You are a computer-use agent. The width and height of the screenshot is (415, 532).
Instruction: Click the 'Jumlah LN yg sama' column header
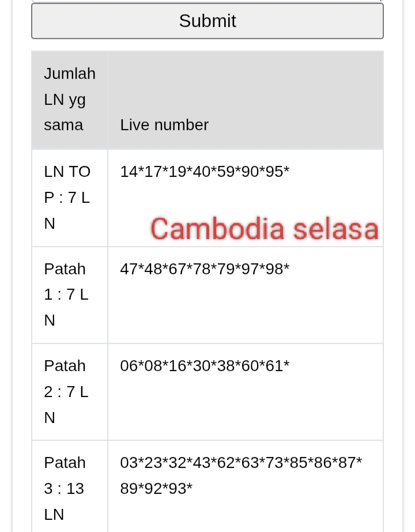coord(70,100)
